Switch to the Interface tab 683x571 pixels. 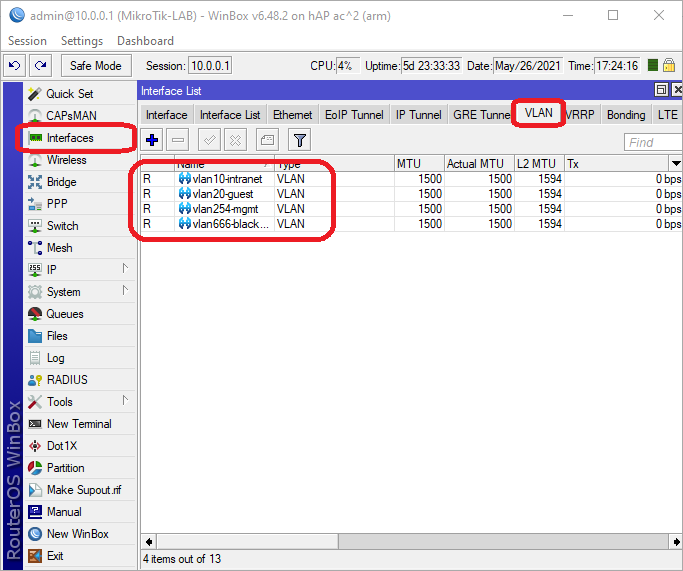pos(166,115)
